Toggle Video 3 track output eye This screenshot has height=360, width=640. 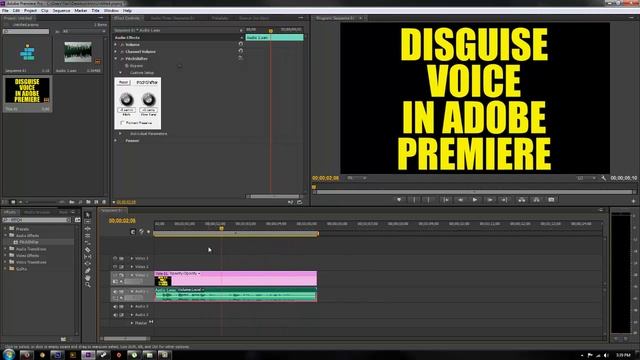tap(115, 258)
